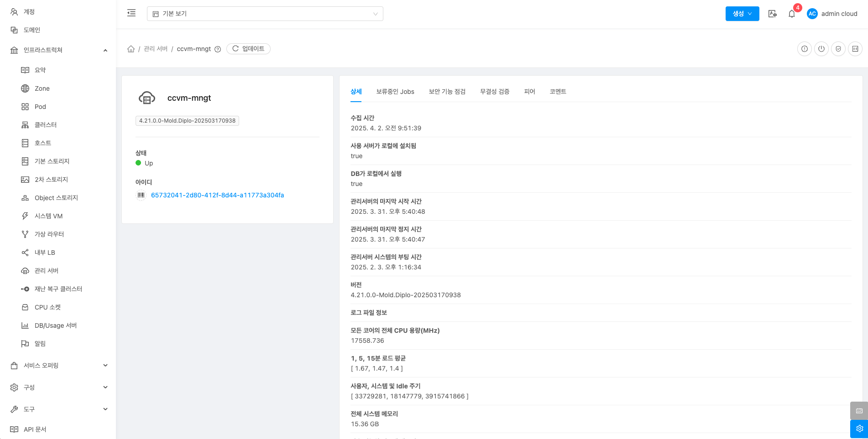868x439 pixels.
Task: Click the help question mark next to ccvm-mngt
Action: point(218,49)
